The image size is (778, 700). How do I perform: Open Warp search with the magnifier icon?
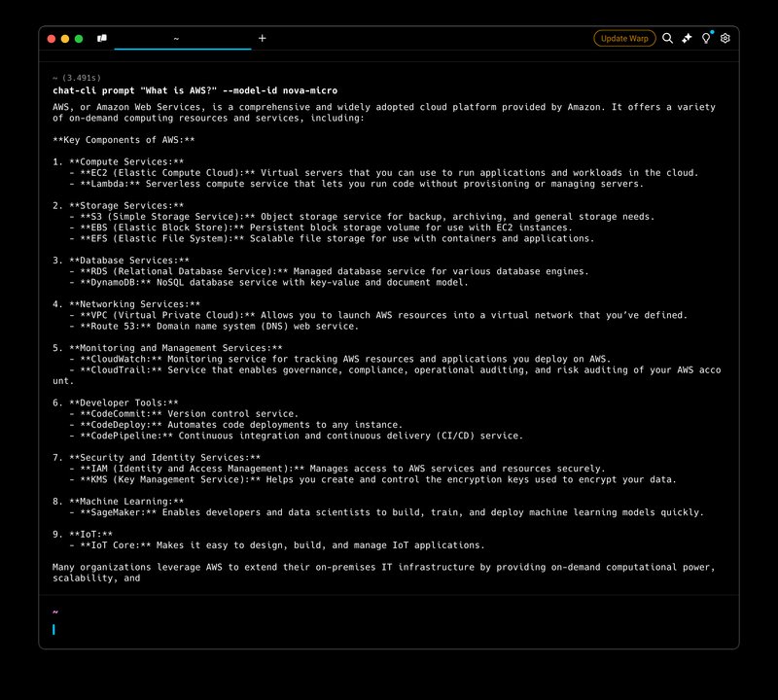click(x=666, y=39)
